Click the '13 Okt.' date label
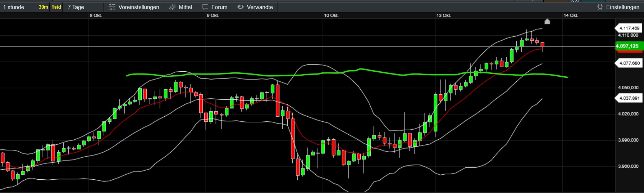The width and height of the screenshot is (644, 193). coord(444,15)
